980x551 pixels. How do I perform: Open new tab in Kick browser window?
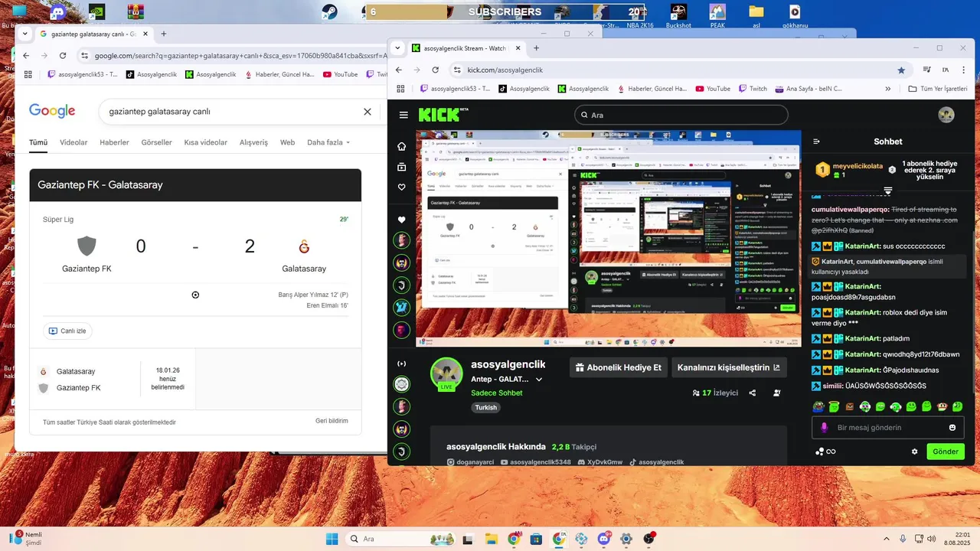(536, 47)
